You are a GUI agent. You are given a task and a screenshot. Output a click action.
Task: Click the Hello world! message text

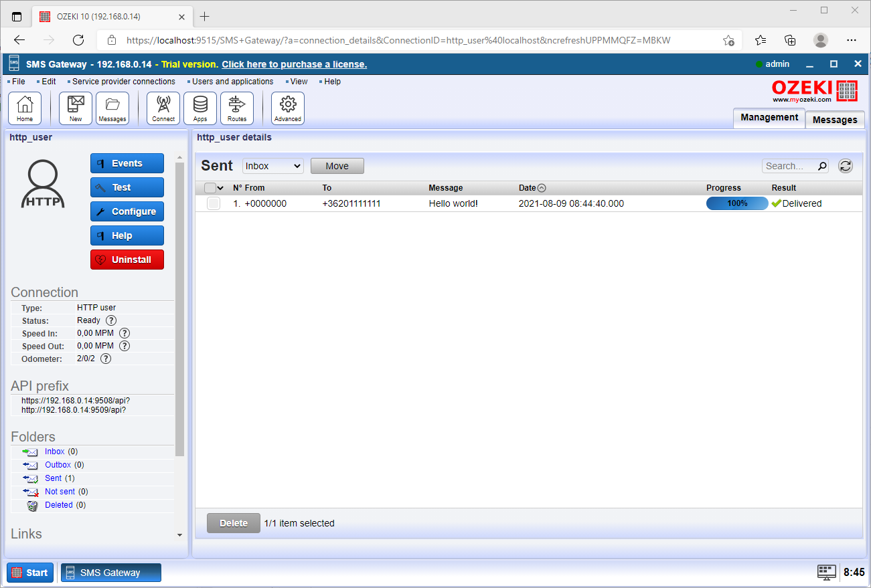(x=453, y=203)
